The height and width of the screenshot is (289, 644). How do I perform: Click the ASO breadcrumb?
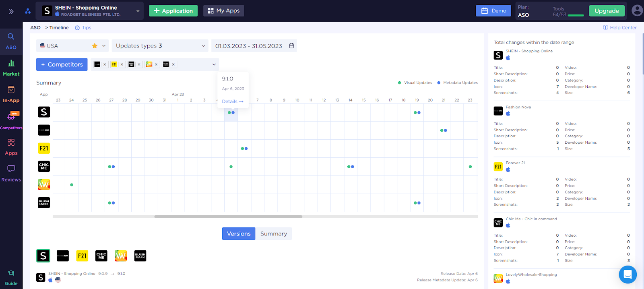(35, 28)
